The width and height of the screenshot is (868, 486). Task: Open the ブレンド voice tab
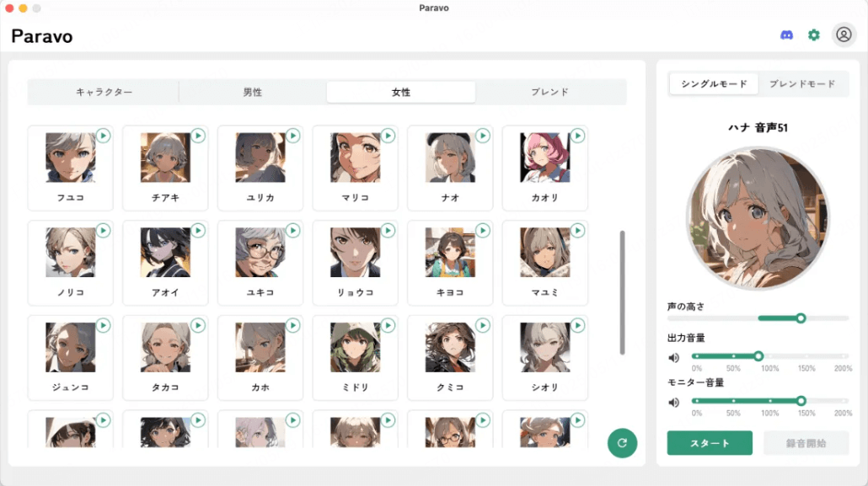tap(549, 92)
